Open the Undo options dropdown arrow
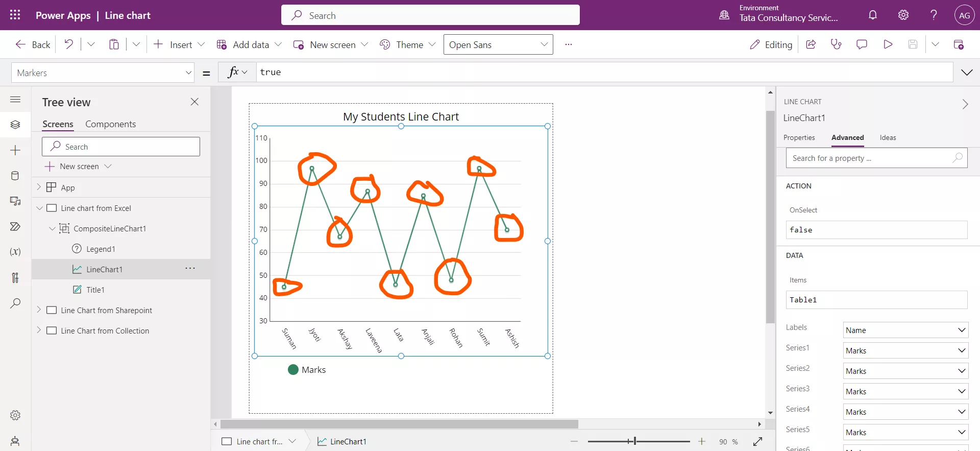The width and height of the screenshot is (980, 451). 91,44
